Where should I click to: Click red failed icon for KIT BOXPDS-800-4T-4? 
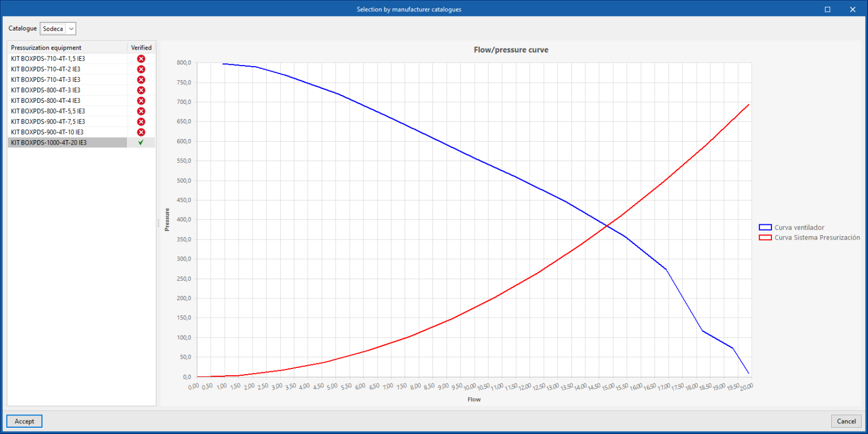point(141,101)
